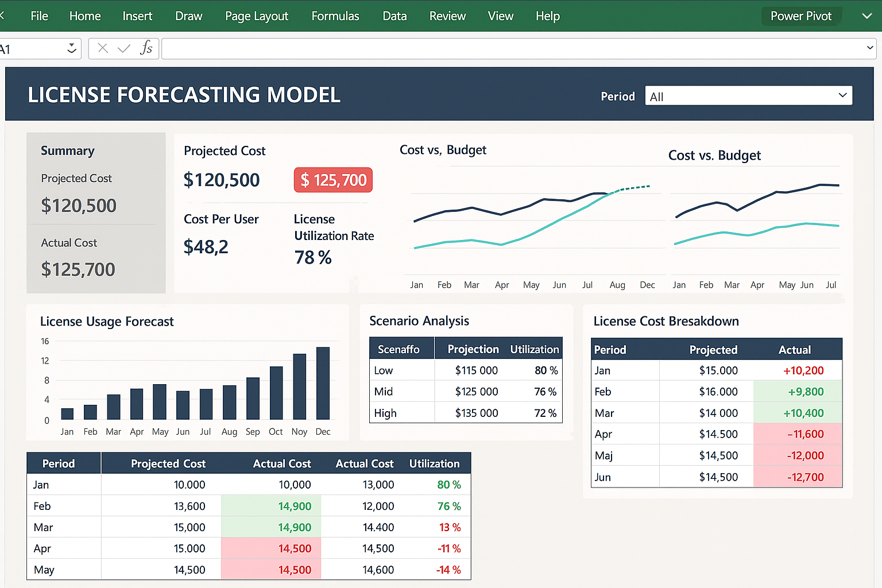This screenshot has height=588, width=882.
Task: Click the red $125,700 badge
Action: click(x=334, y=180)
